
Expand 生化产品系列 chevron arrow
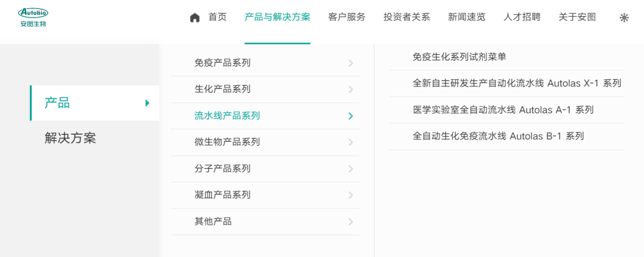point(351,89)
